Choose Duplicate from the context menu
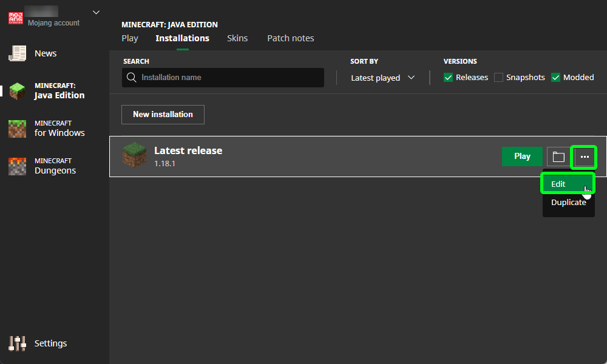Image resolution: width=607 pixels, height=364 pixels. click(x=568, y=202)
